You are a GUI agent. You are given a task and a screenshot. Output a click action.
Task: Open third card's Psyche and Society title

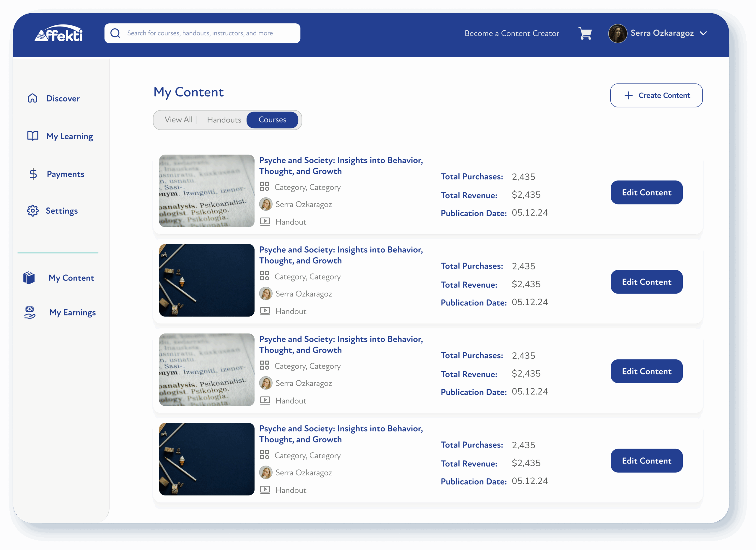click(x=341, y=344)
